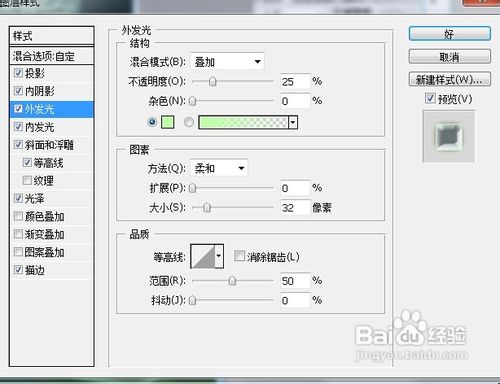Uncheck the 外发光 outer glow checkbox
Viewport: 500px width, 384px height.
(x=18, y=109)
